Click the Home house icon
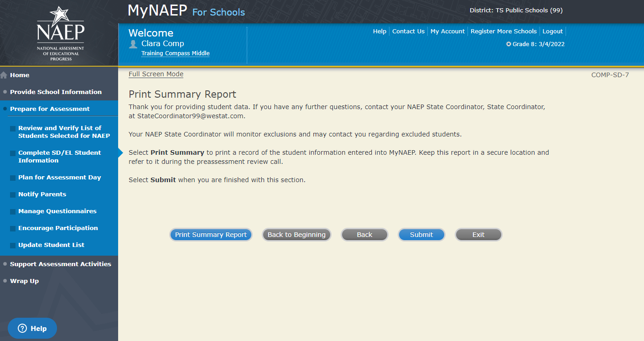 pos(4,75)
